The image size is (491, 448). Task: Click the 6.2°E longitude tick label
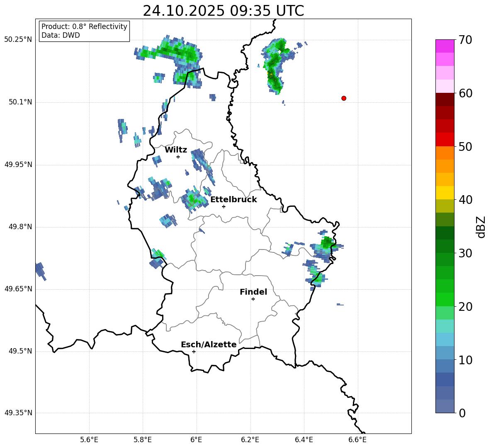pos(250,439)
